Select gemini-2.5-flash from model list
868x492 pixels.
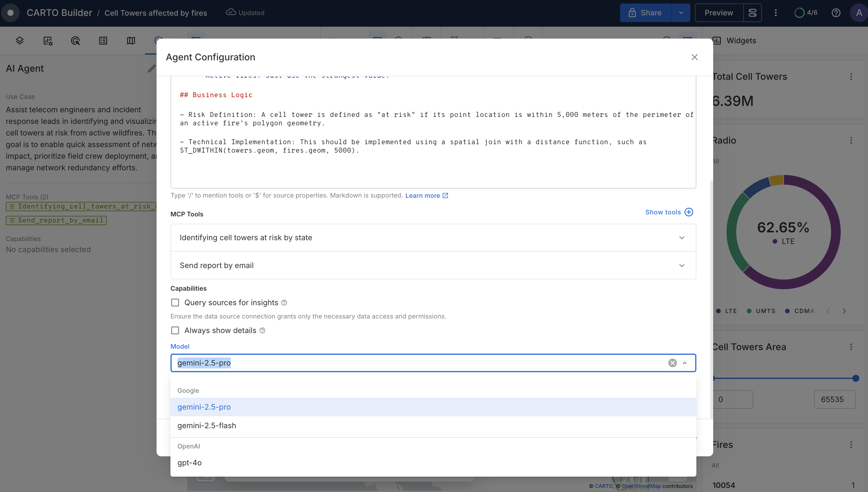pyautogui.click(x=207, y=426)
